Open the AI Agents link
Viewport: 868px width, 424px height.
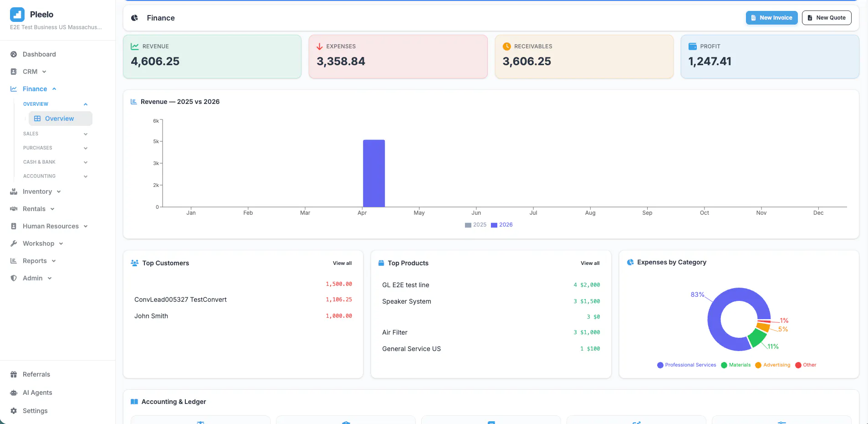(x=37, y=393)
